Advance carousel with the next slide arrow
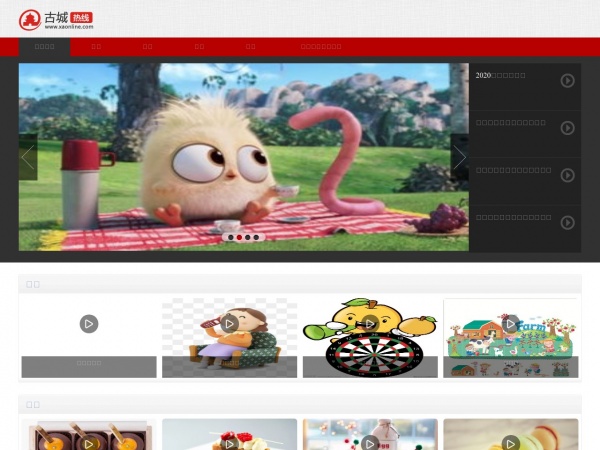The width and height of the screenshot is (600, 450). [x=460, y=157]
